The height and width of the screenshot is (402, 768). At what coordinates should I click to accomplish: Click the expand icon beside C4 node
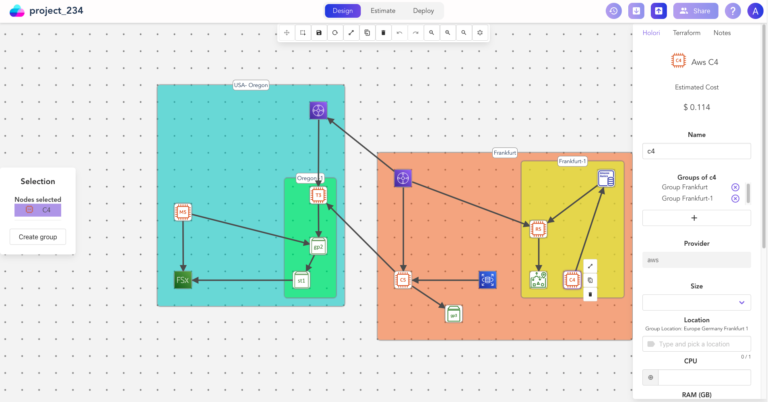(x=590, y=266)
